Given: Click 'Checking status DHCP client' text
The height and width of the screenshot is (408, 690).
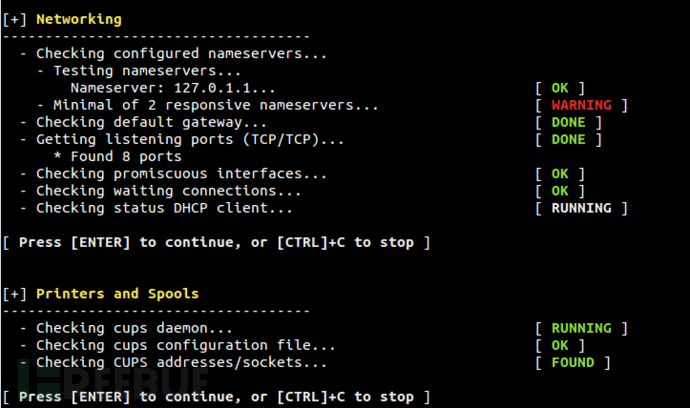Looking at the screenshot, I should [x=163, y=208].
